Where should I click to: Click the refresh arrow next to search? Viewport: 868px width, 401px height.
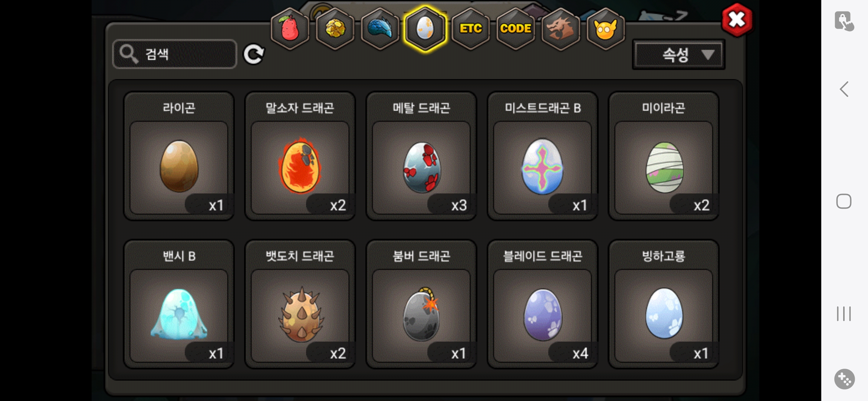pyautogui.click(x=254, y=54)
